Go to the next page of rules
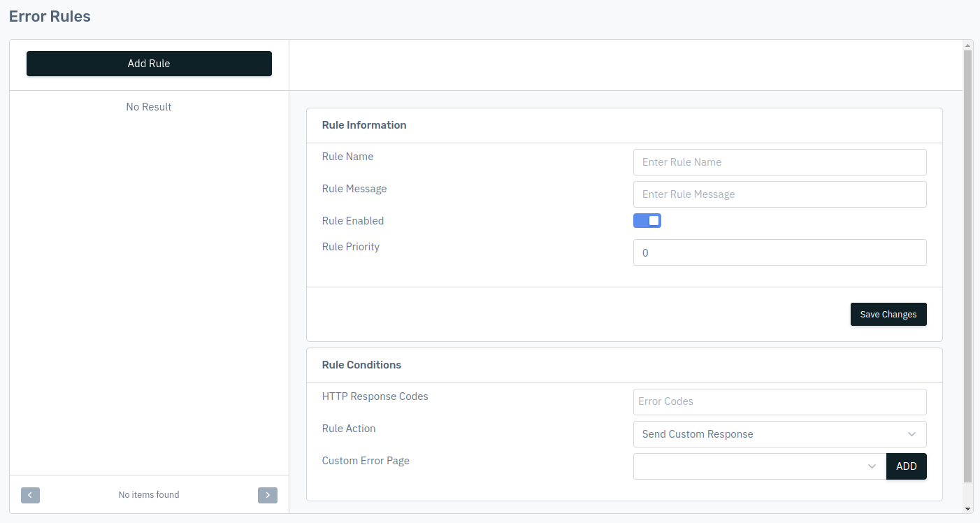This screenshot has width=980, height=523. (x=268, y=495)
